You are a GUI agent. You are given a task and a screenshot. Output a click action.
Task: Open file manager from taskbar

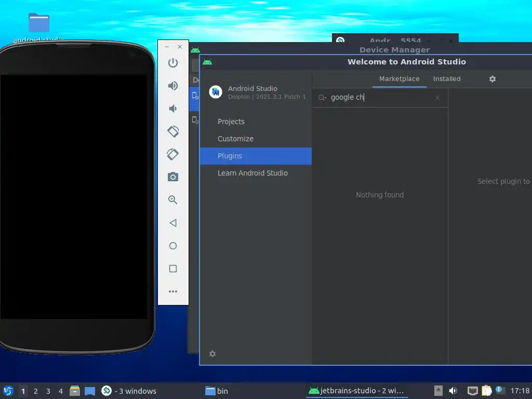pos(75,391)
